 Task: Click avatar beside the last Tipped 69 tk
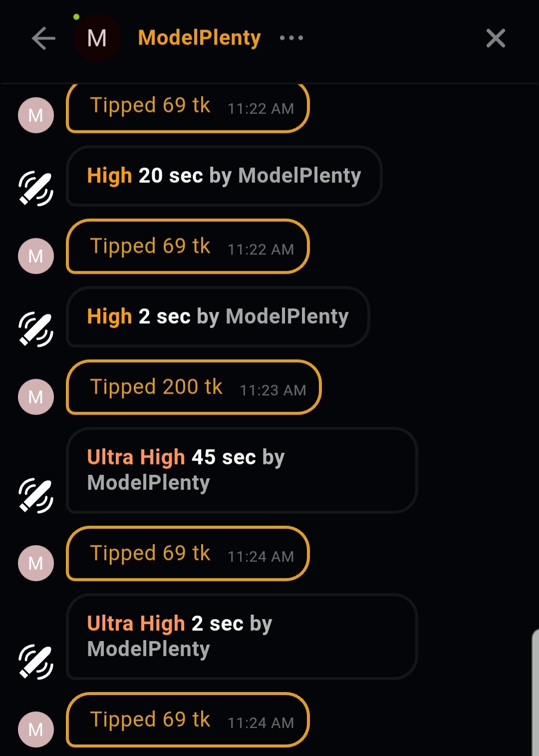pos(36,730)
